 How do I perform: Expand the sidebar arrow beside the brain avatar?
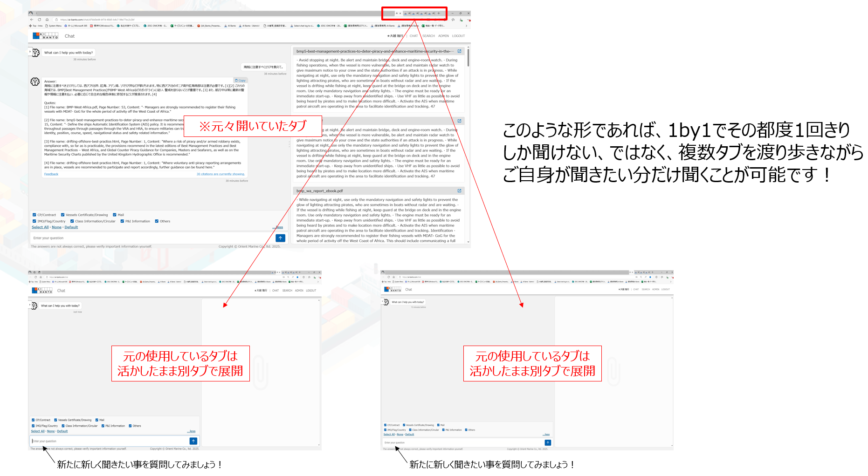coord(30,52)
